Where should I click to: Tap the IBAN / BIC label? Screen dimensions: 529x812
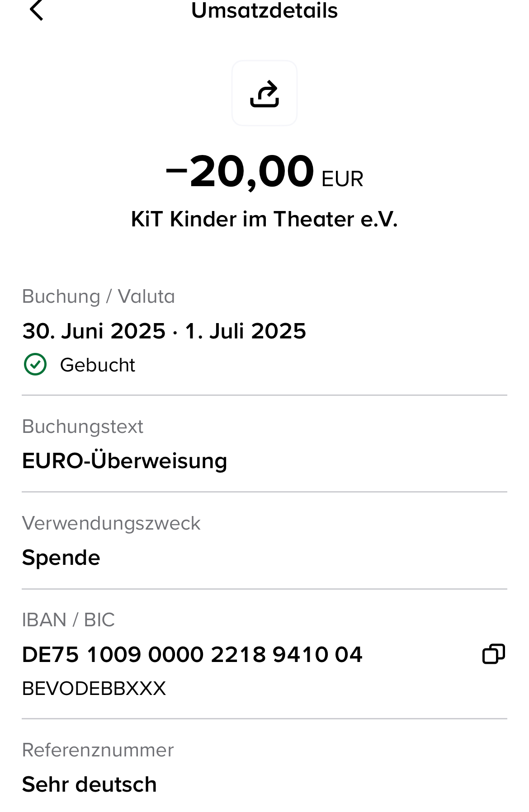tap(68, 620)
